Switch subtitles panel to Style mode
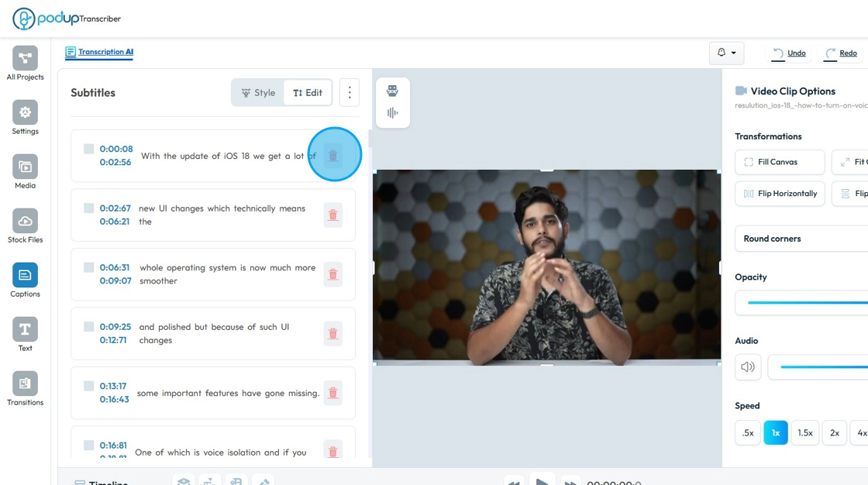 (x=258, y=92)
